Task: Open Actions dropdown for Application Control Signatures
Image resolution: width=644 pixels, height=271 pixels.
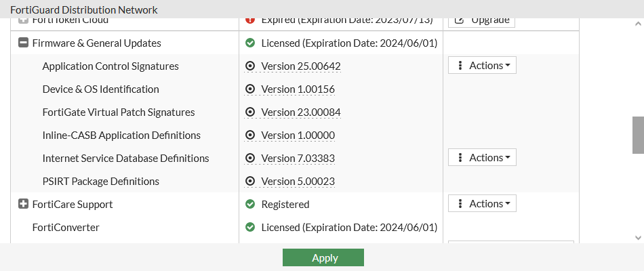Action: click(x=482, y=66)
